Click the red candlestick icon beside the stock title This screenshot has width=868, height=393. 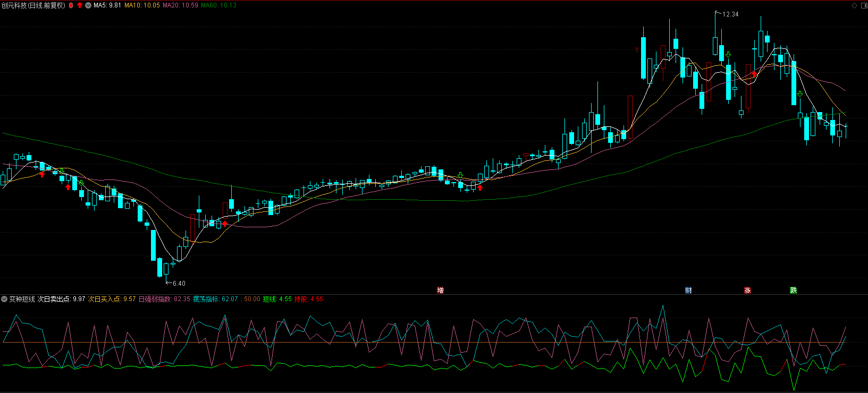71,5
